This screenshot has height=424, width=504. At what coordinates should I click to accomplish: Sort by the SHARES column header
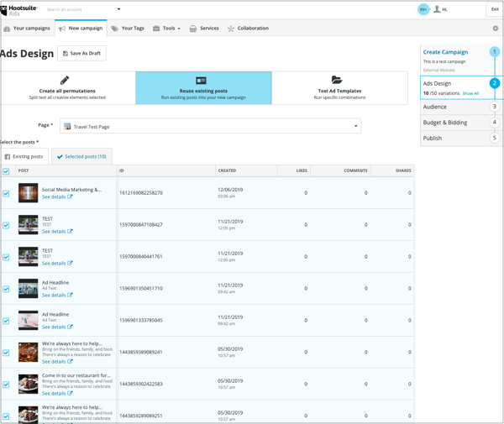pos(403,170)
